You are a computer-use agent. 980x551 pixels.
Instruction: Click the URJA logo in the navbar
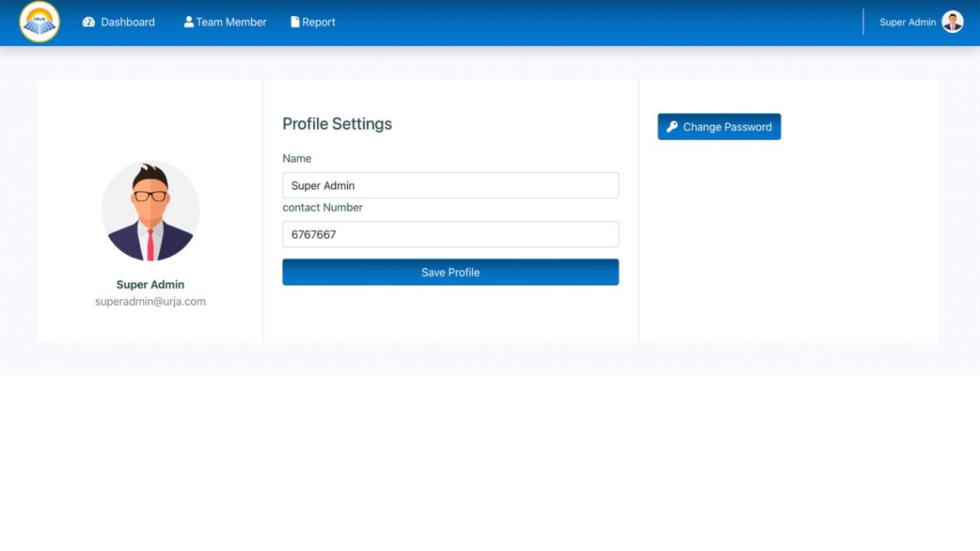[x=40, y=22]
